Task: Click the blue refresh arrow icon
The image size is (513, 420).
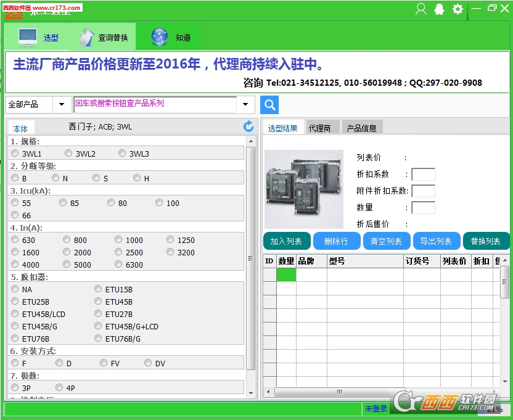Action: pyautogui.click(x=248, y=126)
